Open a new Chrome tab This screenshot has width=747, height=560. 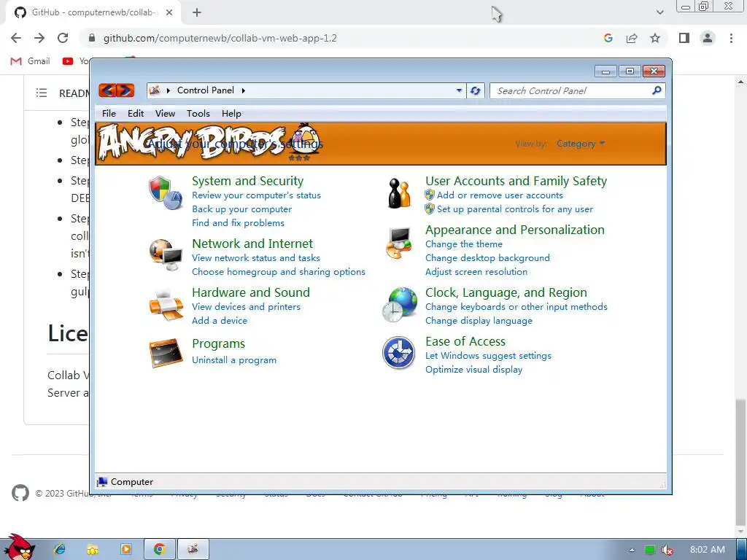pos(197,12)
